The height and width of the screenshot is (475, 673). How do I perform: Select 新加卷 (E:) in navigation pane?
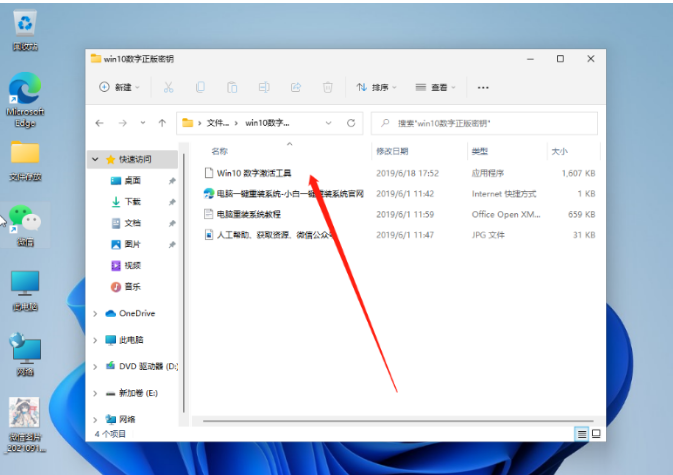(132, 393)
